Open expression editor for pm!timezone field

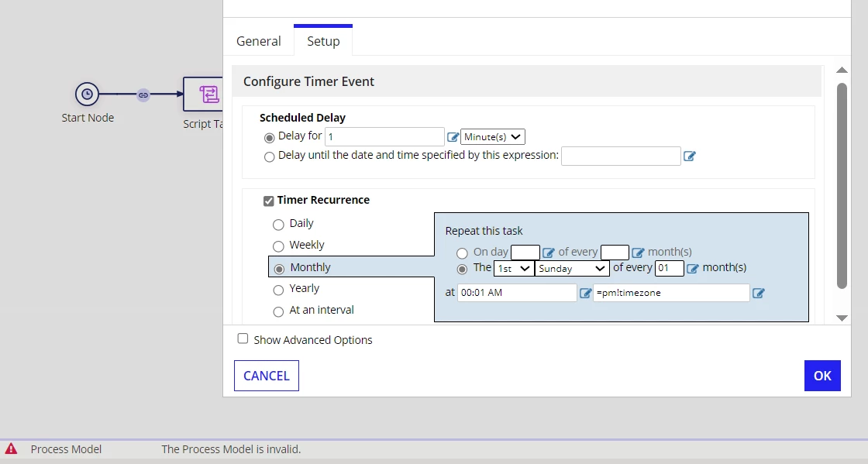pyautogui.click(x=759, y=293)
